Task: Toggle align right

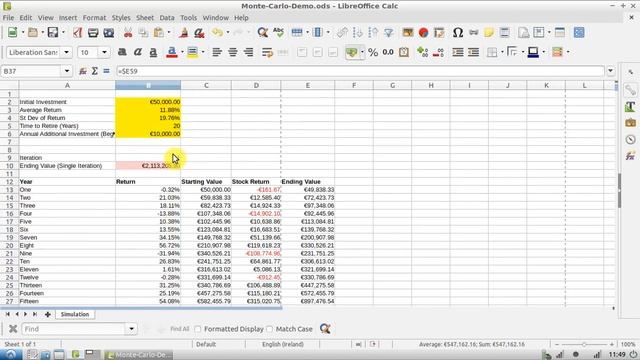Action: (248, 52)
